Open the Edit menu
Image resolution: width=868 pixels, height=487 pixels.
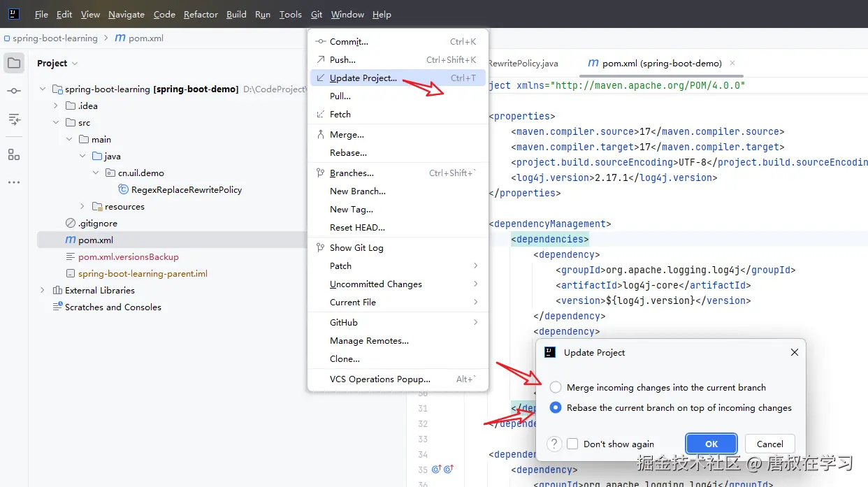(x=64, y=14)
